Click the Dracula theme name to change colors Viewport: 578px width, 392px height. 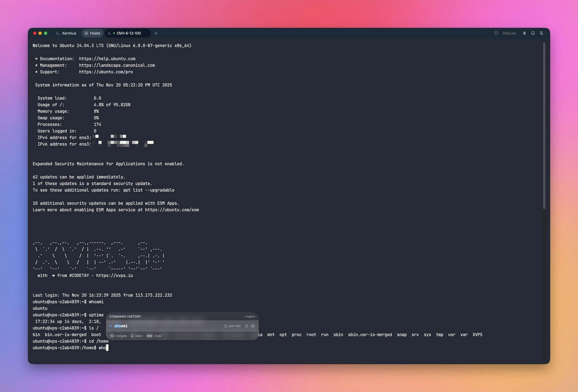[x=509, y=33]
